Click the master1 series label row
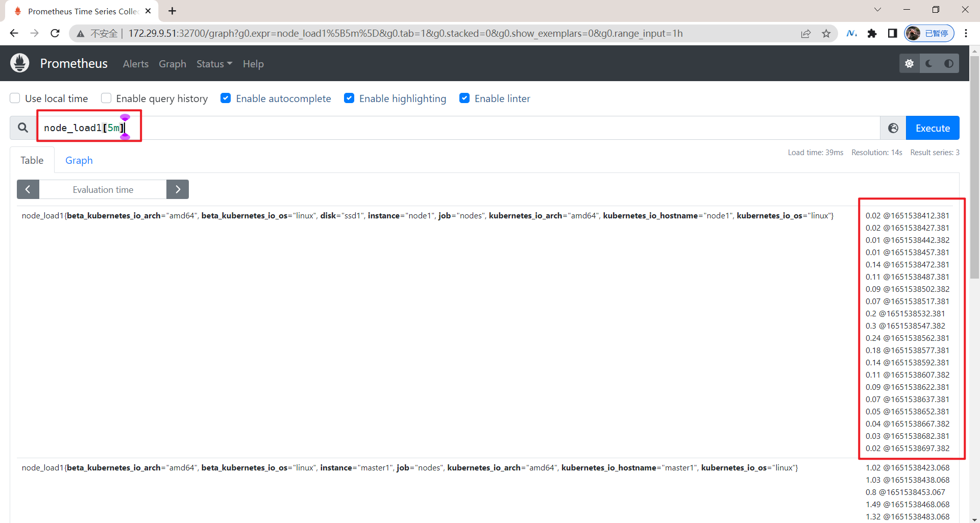980x523 pixels. [410, 467]
